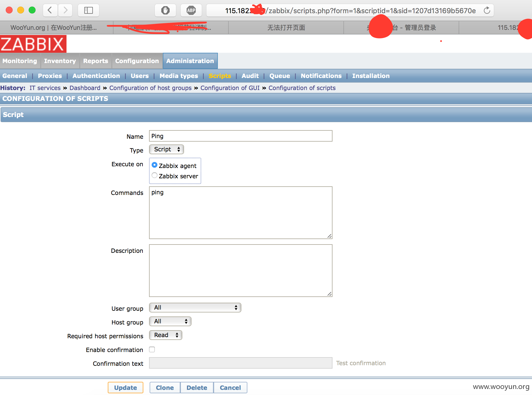Screen dimensions: 532x395
Task: Toggle the Safari sidebar icon
Action: [x=88, y=10]
